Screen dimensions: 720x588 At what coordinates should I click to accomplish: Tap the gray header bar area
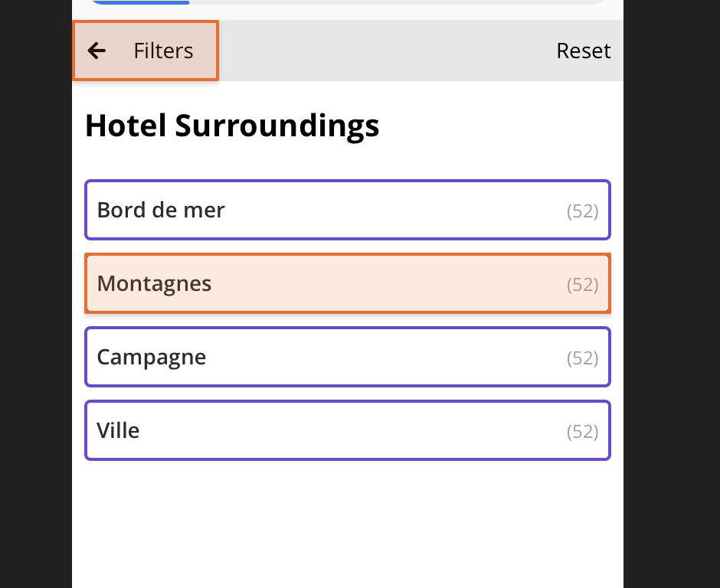coord(383,51)
